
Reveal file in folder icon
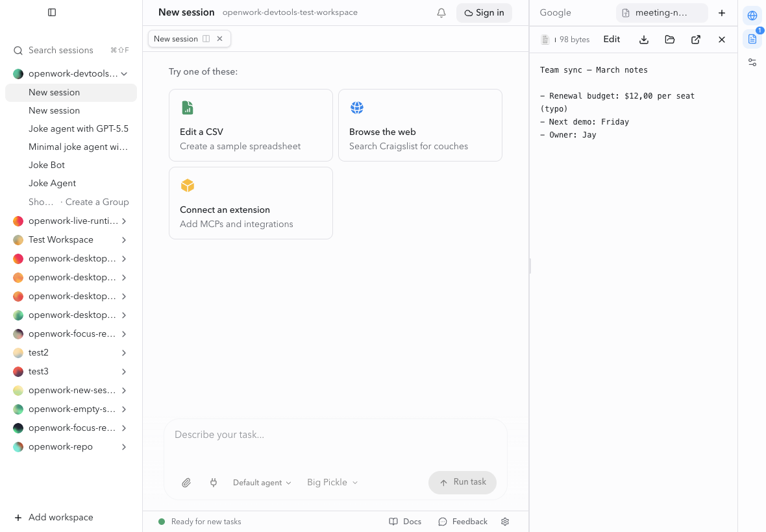pyautogui.click(x=670, y=40)
